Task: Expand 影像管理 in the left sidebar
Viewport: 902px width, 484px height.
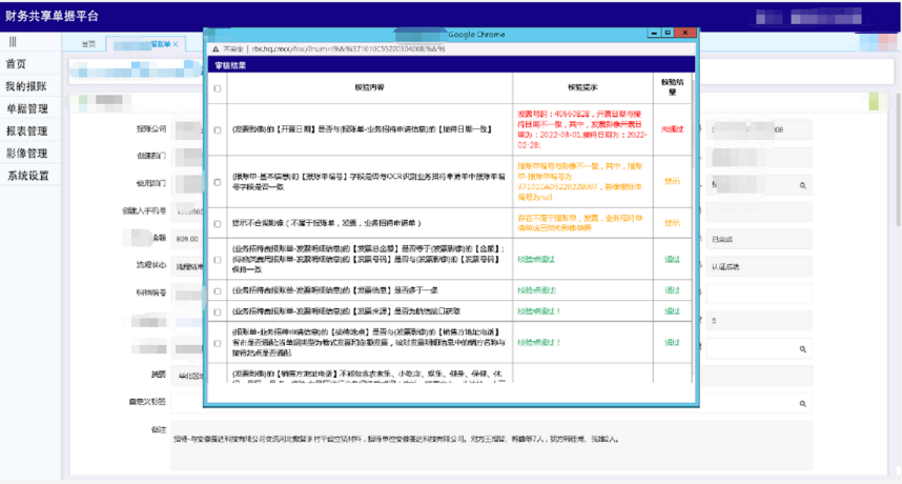Action: pyautogui.click(x=26, y=153)
